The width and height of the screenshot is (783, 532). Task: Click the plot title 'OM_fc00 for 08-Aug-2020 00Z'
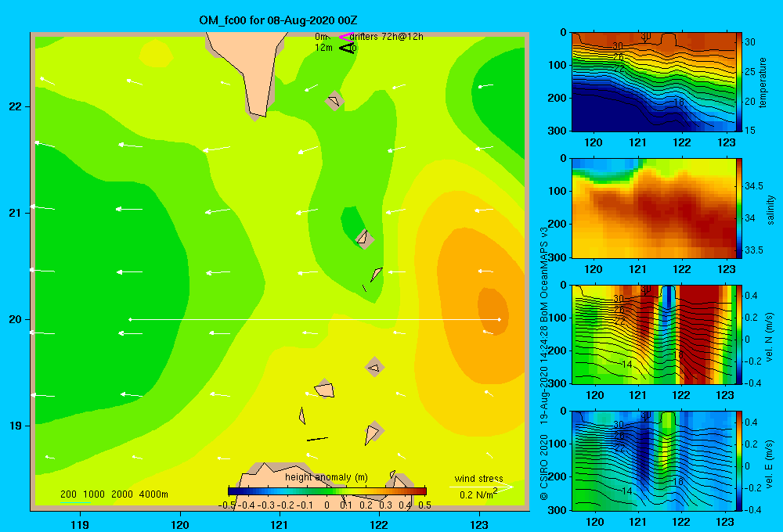[x=278, y=20]
